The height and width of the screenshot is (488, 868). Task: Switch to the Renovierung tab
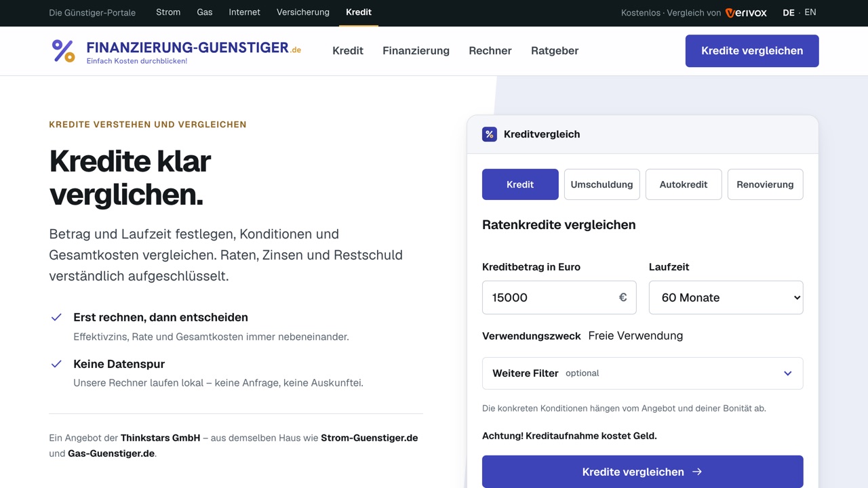[x=765, y=184]
